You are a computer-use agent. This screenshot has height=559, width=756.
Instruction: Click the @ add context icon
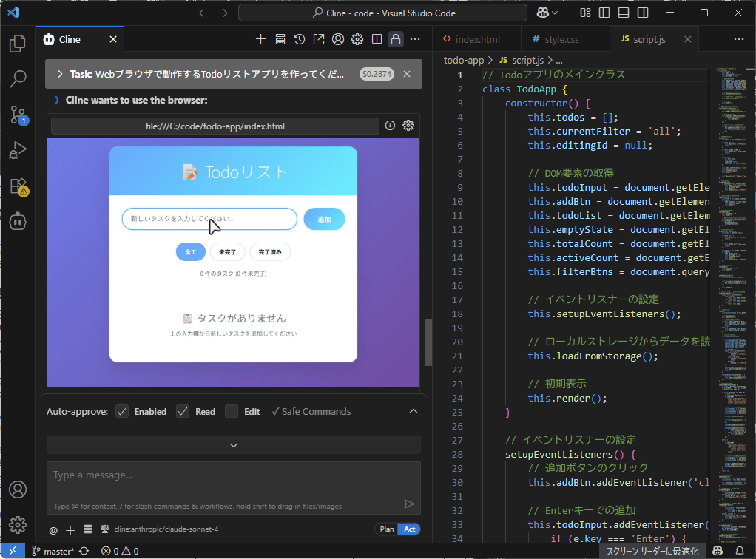53,529
